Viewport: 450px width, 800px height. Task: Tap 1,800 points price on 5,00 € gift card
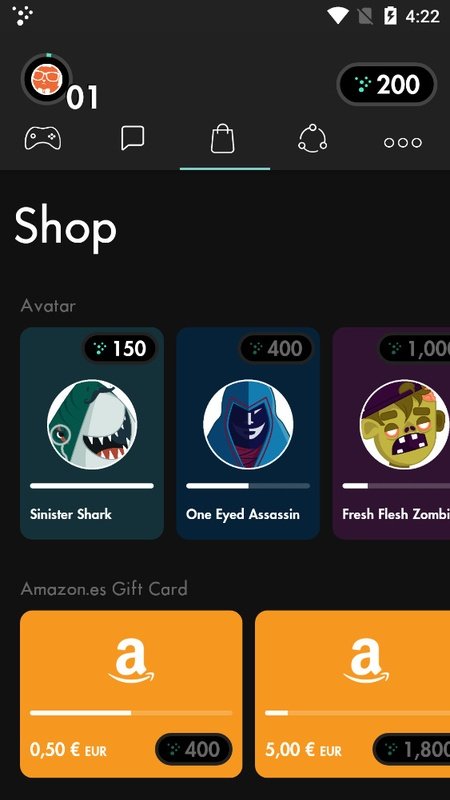point(411,749)
